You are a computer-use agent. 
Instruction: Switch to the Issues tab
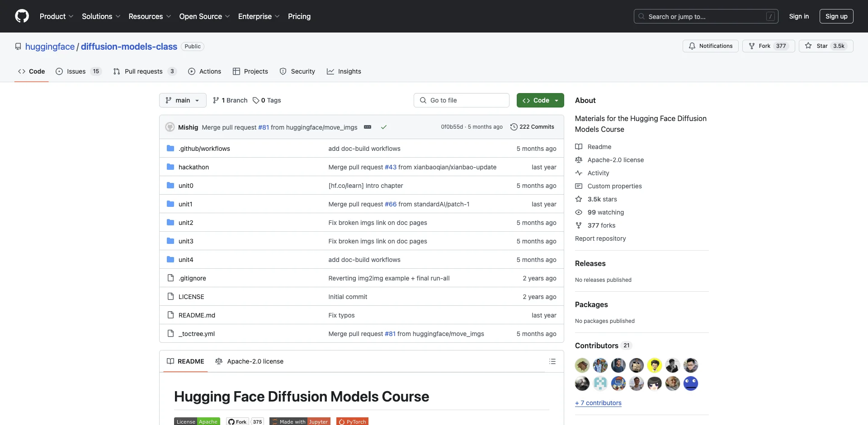[78, 71]
